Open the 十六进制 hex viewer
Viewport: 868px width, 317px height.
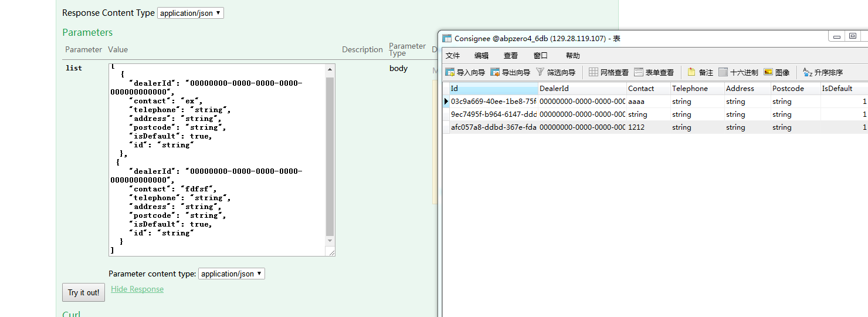click(x=738, y=72)
